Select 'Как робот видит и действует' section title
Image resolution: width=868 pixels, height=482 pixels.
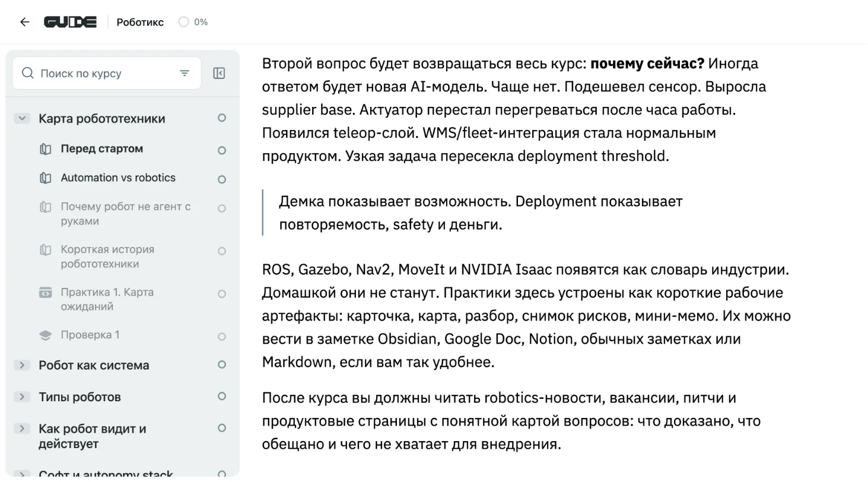(92, 436)
